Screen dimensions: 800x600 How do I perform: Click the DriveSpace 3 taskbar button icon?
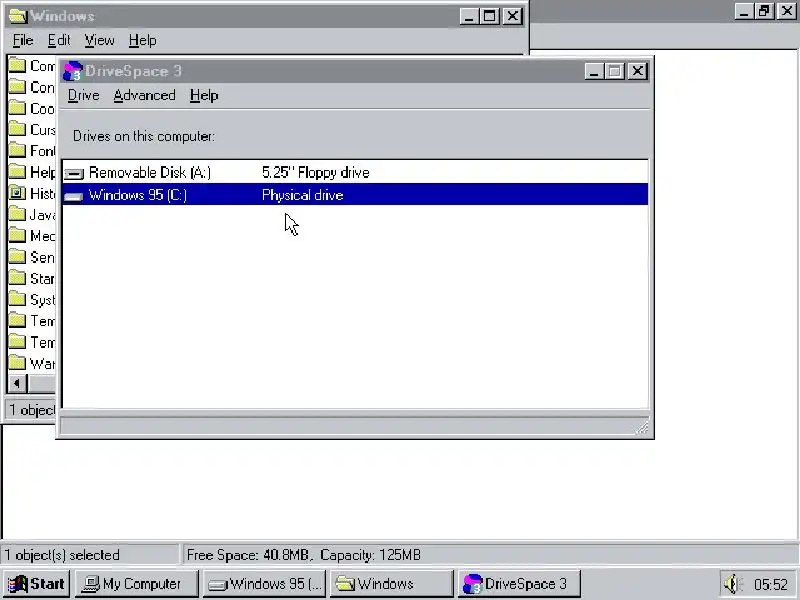[472, 584]
